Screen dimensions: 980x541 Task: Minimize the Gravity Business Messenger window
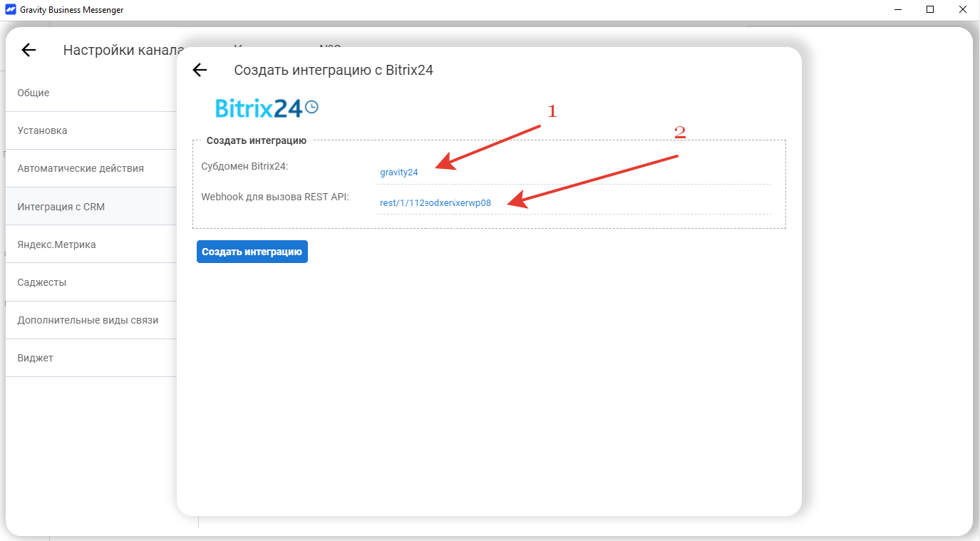click(897, 10)
